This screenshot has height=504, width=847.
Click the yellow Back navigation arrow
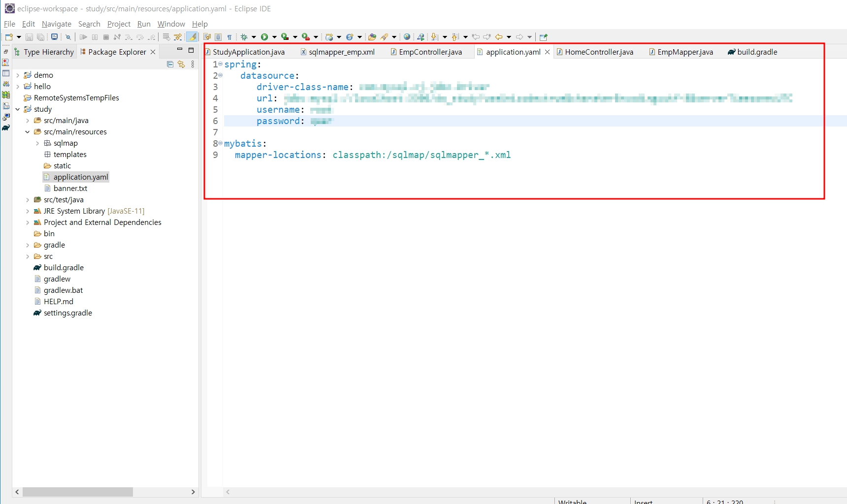499,37
